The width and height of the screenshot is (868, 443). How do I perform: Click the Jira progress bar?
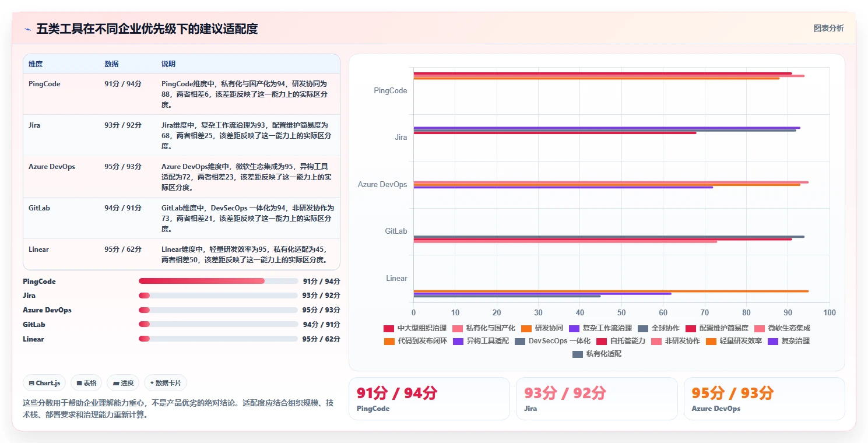pyautogui.click(x=218, y=296)
